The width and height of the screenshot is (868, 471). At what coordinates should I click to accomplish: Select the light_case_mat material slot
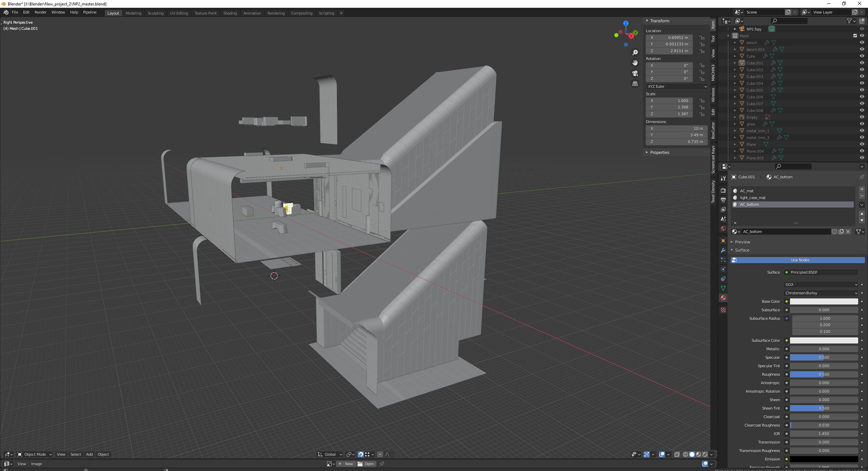[x=752, y=198]
